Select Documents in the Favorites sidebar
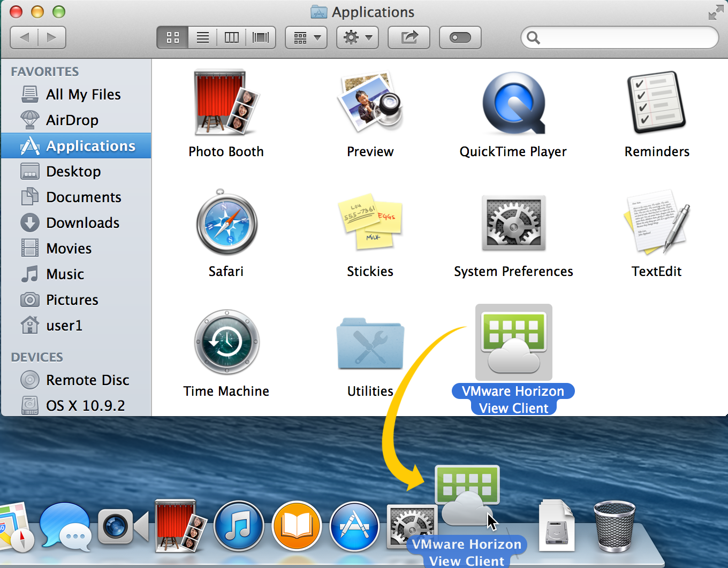Screen dimensions: 728x568 click(84, 197)
